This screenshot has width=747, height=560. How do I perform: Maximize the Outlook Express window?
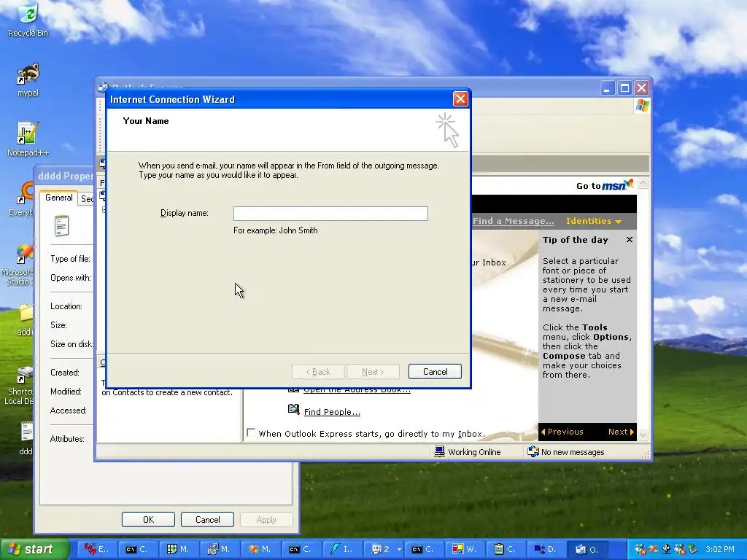click(624, 88)
